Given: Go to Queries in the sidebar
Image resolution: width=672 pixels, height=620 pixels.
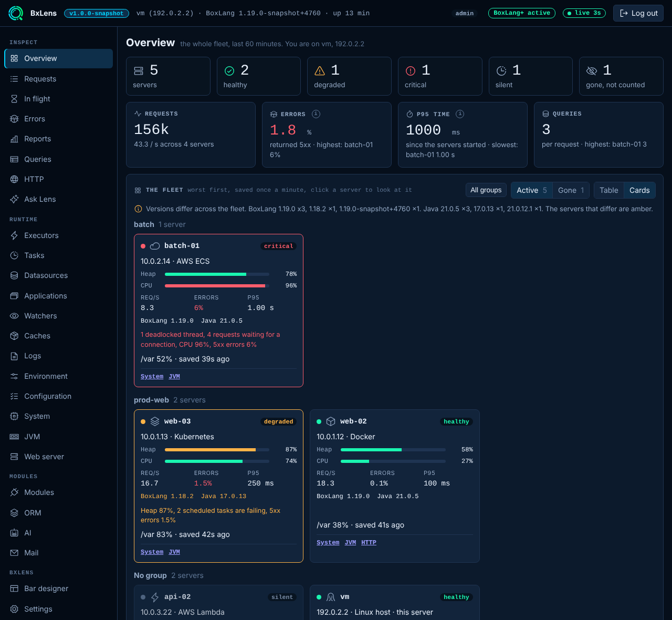Looking at the screenshot, I should 59,159.
